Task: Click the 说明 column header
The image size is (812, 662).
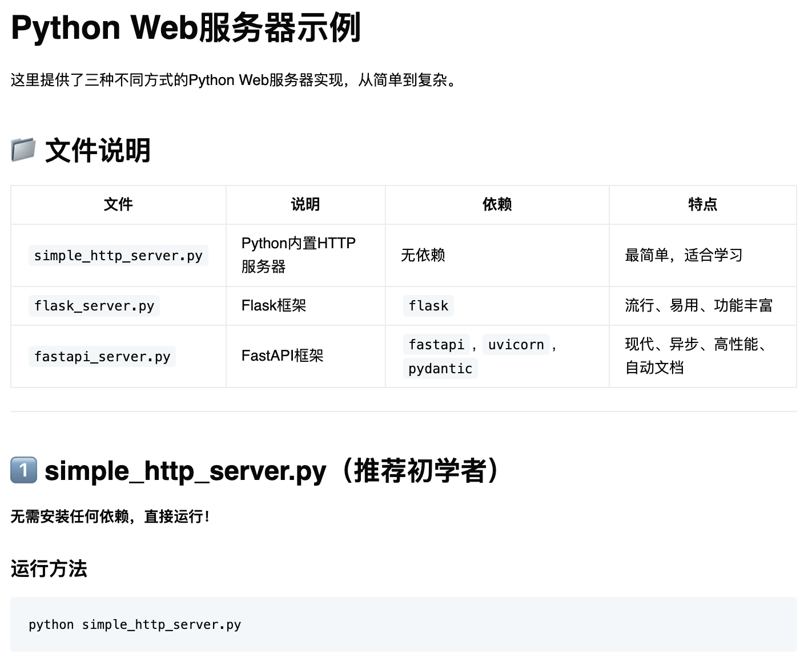Action: 305,204
